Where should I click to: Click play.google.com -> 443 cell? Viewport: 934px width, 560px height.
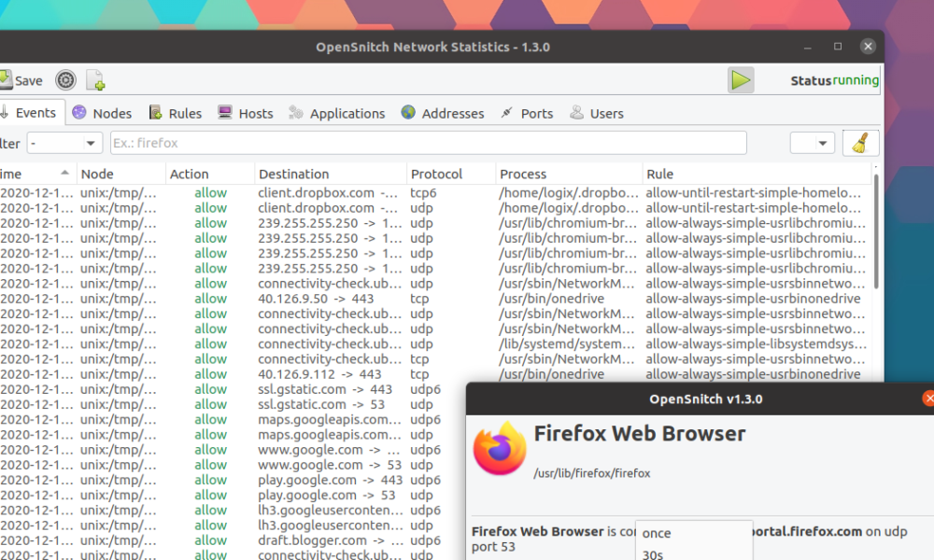point(330,481)
